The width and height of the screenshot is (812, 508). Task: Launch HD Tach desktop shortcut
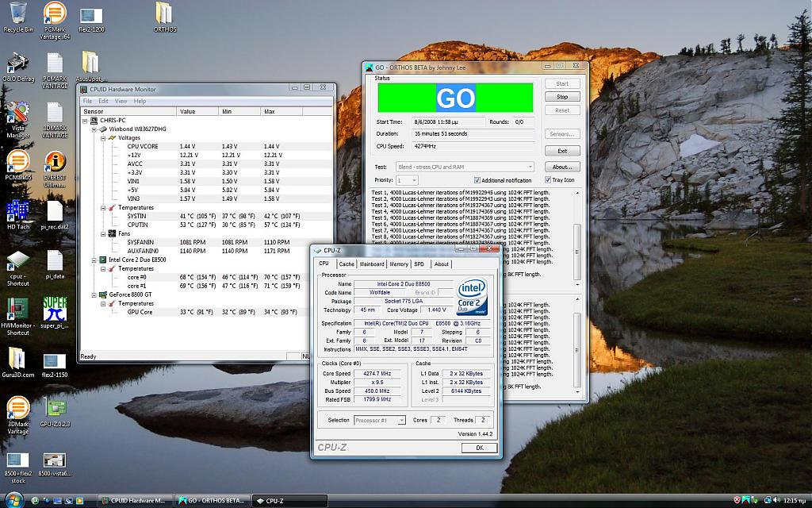[18, 214]
